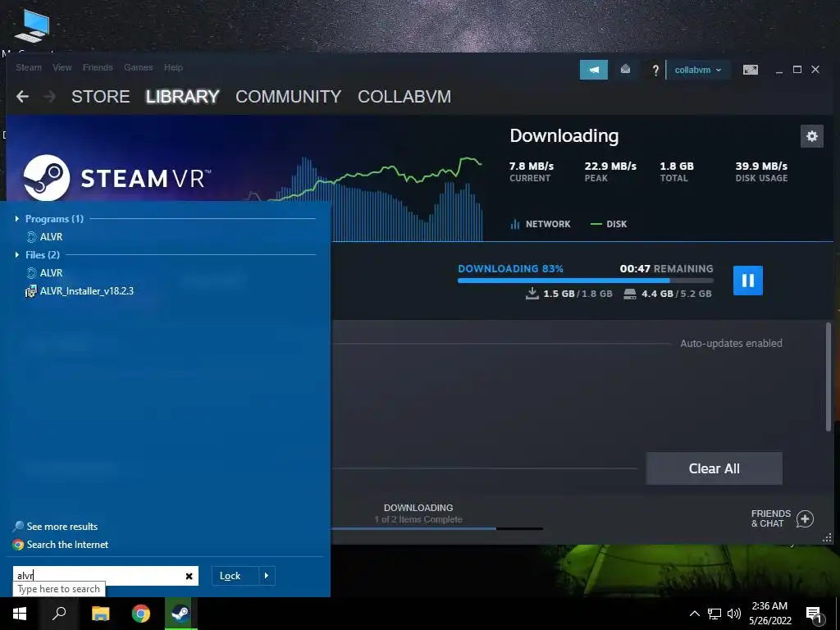
Task: Click the download progress bar at 83%
Action: point(586,281)
